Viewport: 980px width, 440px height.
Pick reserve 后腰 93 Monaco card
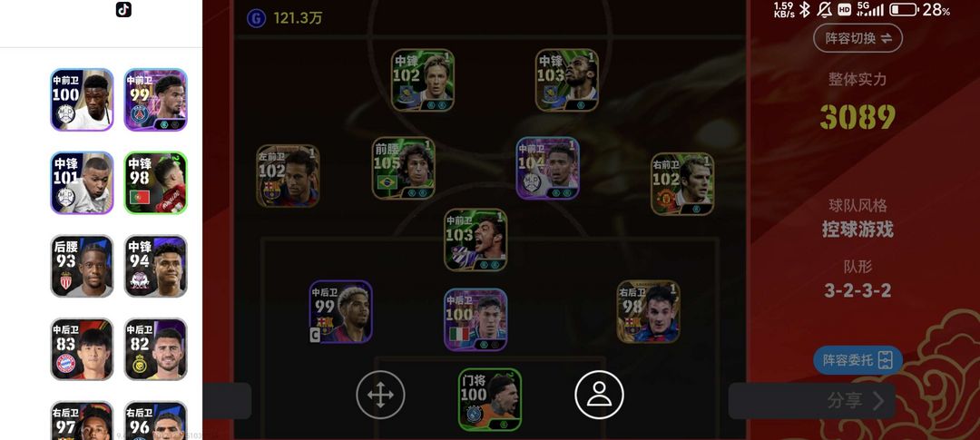pos(82,266)
